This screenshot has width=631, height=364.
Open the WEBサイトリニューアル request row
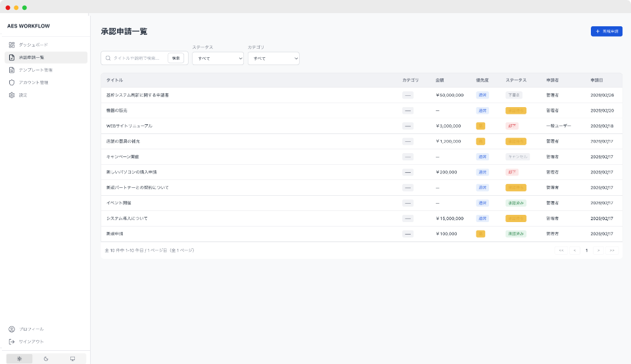[129, 125]
